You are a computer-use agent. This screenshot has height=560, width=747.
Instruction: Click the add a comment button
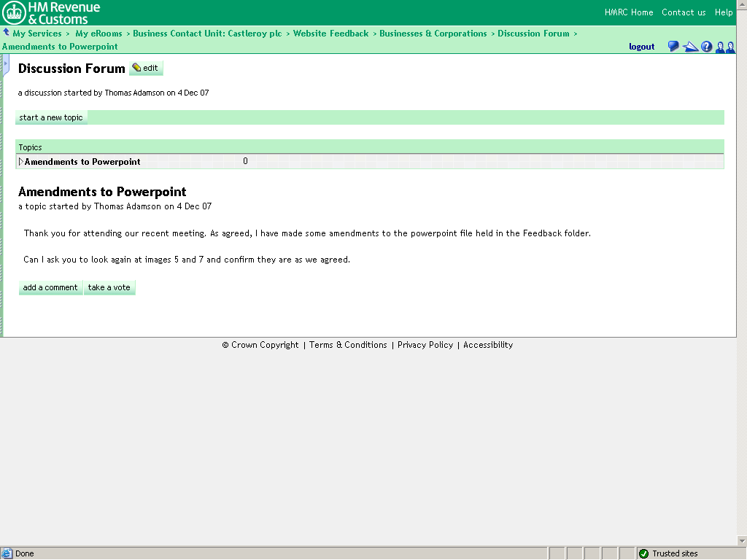click(x=50, y=287)
